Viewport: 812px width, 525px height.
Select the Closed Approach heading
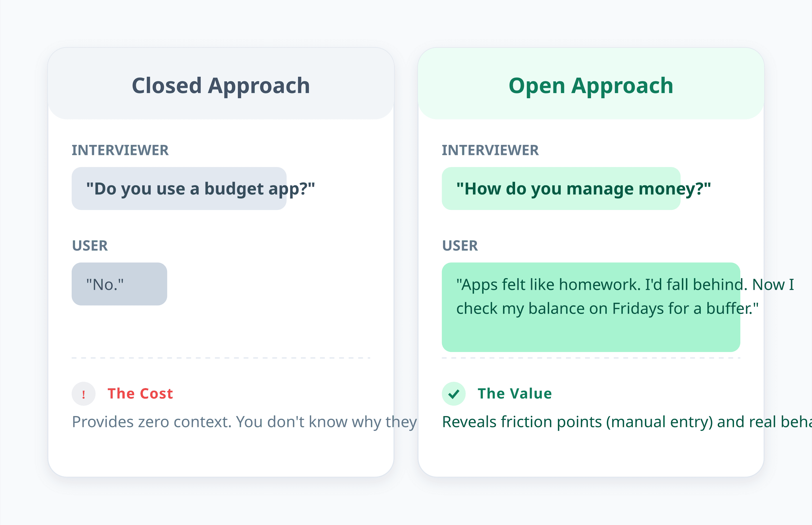221,85
